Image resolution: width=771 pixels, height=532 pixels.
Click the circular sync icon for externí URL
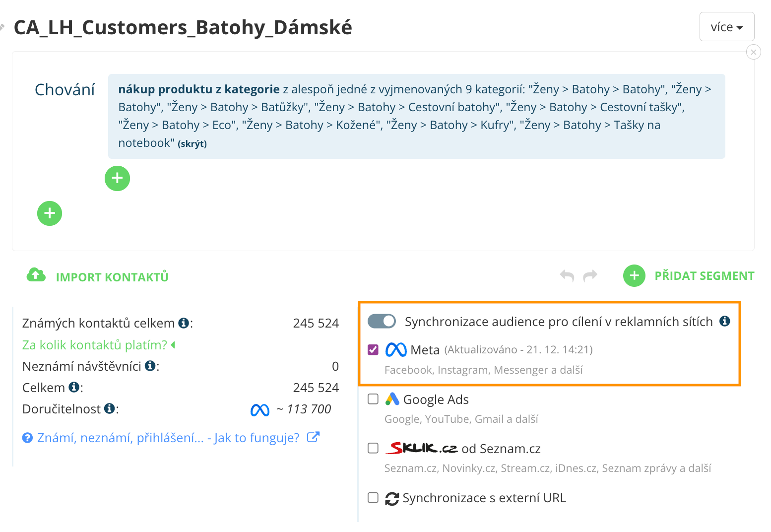(392, 498)
